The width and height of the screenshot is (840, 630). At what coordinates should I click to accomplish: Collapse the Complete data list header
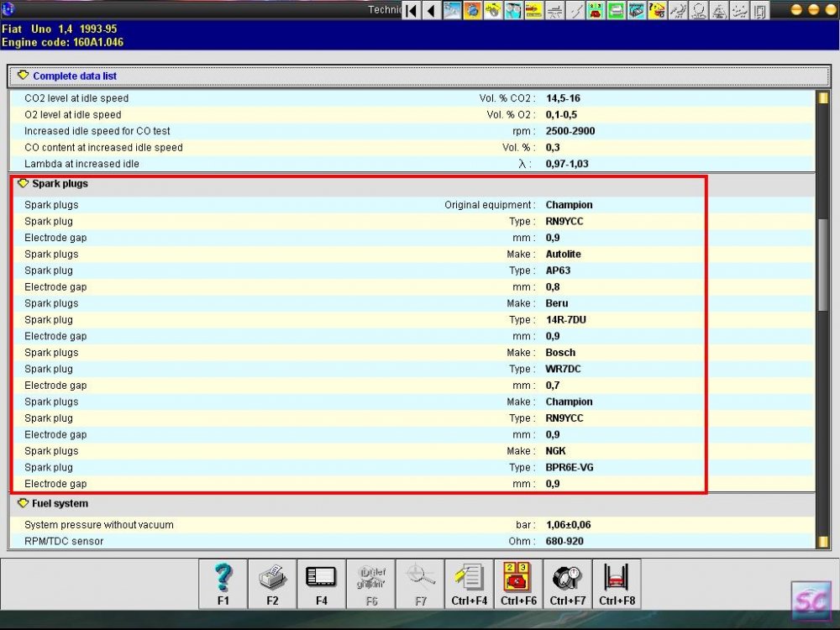pos(23,76)
